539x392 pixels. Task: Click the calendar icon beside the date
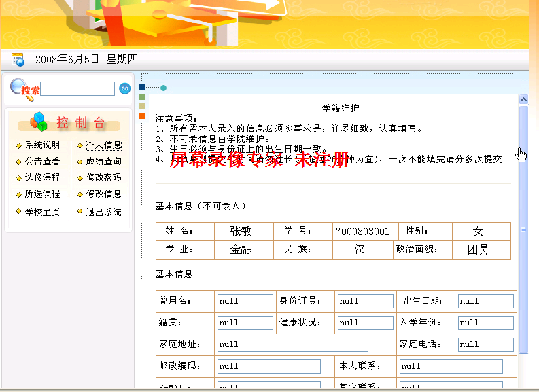tap(18, 60)
